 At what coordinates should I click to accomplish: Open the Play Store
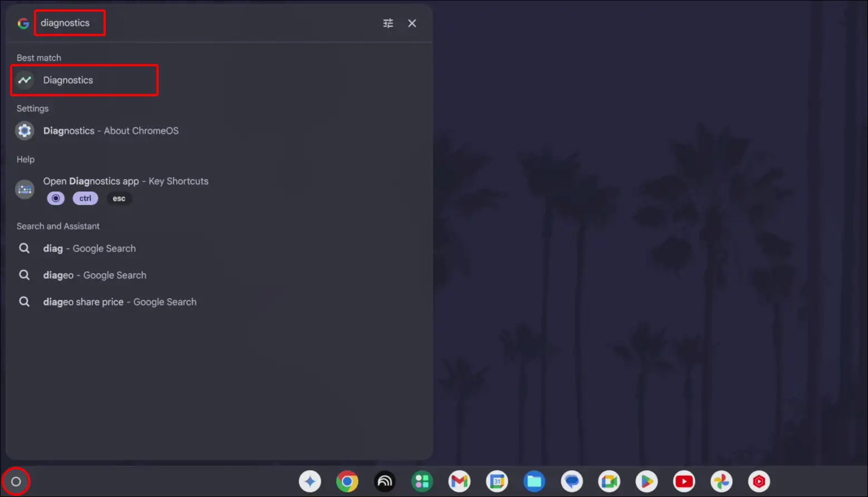[x=646, y=481]
